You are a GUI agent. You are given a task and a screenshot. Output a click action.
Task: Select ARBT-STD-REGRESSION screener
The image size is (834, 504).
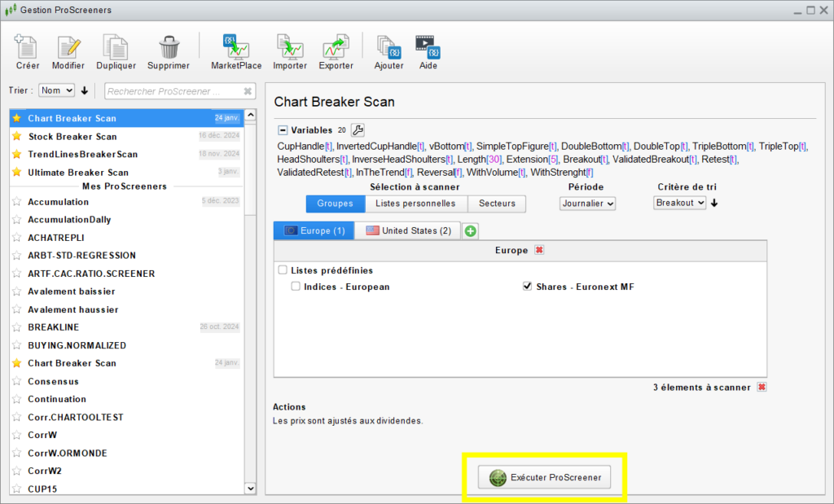point(126,256)
